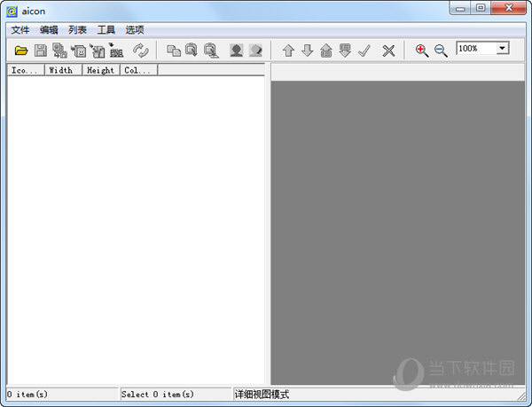
Task: Click the paste icon with down arrow
Action: coord(192,51)
